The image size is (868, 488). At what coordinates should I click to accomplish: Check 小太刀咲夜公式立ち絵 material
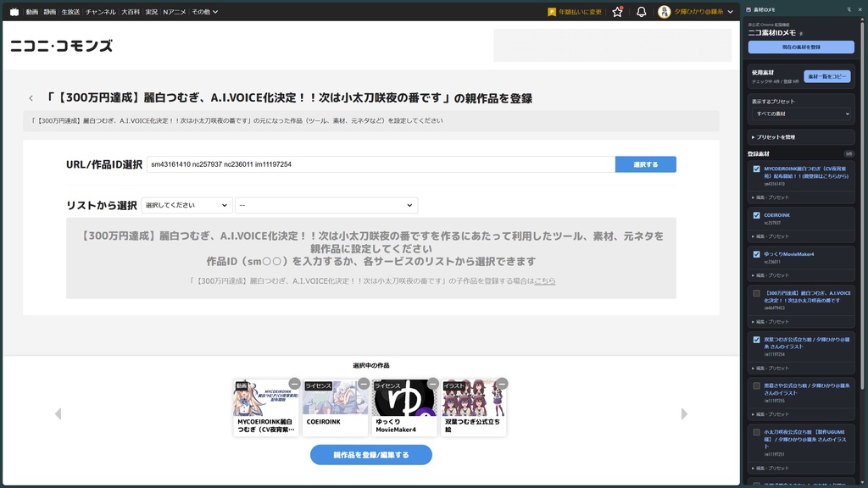(757, 432)
